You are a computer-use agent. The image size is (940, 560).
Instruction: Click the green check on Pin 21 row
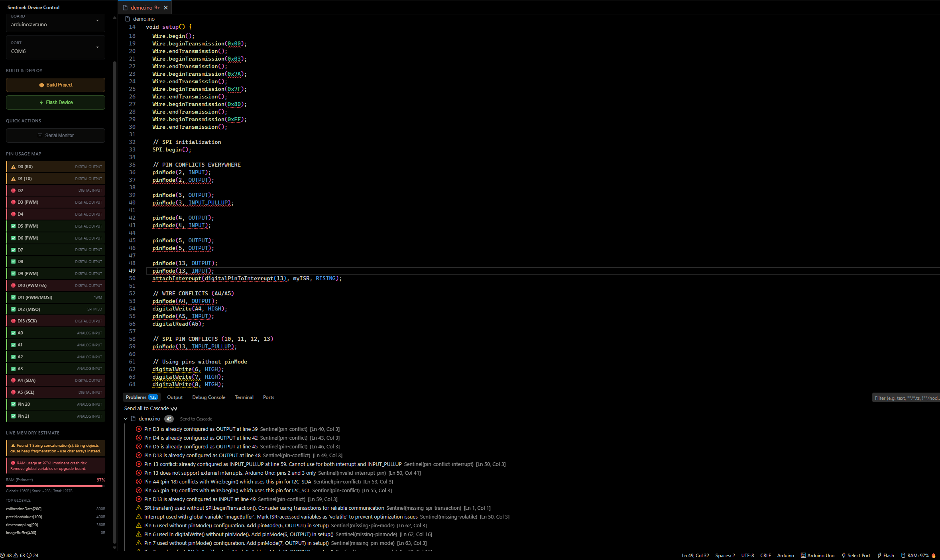tap(13, 416)
